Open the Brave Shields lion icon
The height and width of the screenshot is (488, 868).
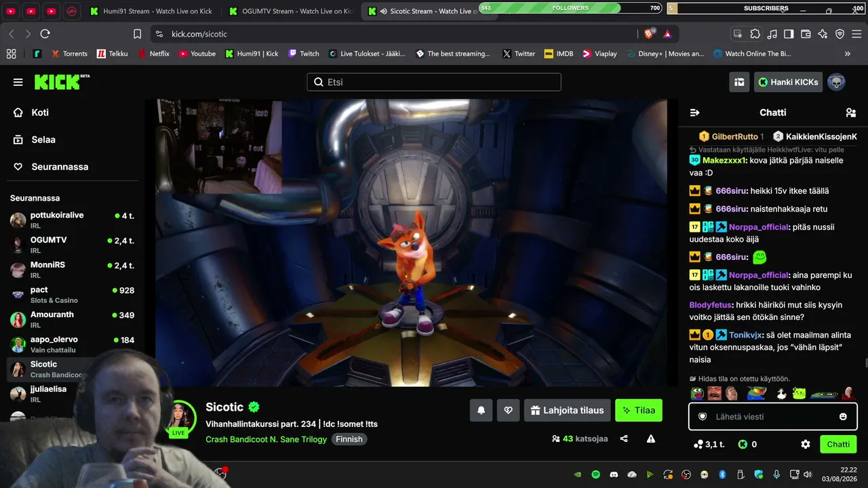coord(650,34)
